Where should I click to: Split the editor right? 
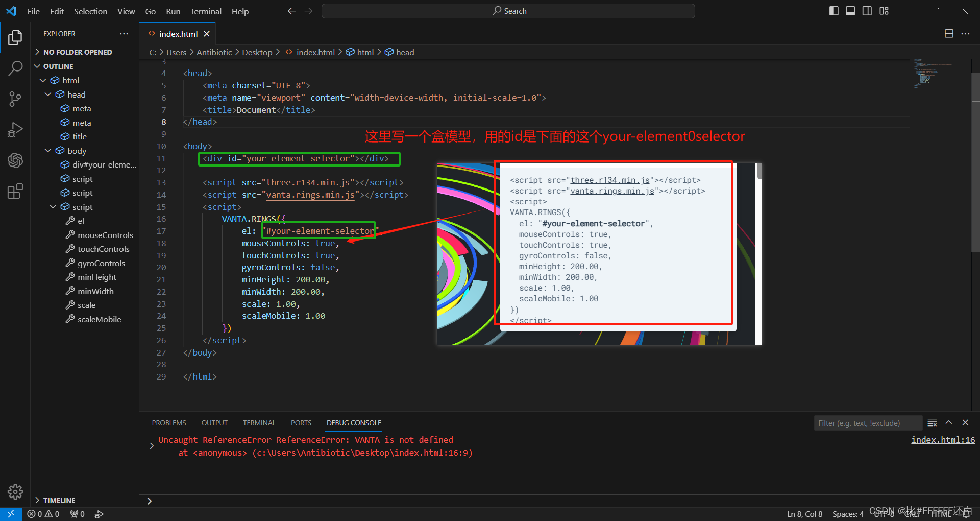click(949, 33)
